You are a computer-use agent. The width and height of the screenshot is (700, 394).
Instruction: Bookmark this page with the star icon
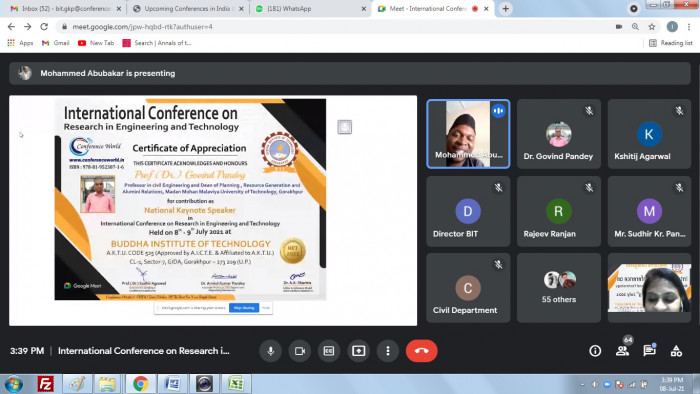point(652,27)
